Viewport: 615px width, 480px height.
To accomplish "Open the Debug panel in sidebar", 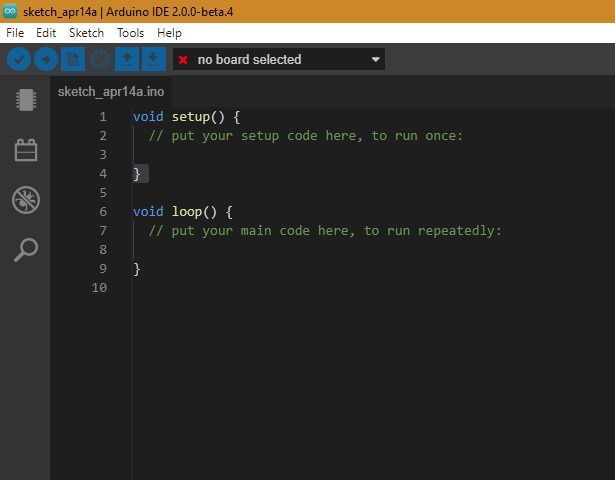I will (x=26, y=200).
